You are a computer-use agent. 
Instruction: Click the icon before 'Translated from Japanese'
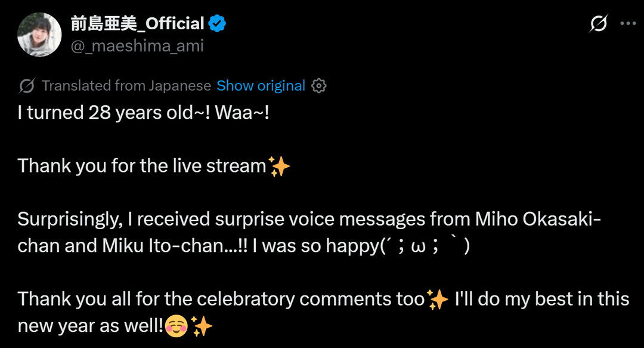[x=27, y=86]
